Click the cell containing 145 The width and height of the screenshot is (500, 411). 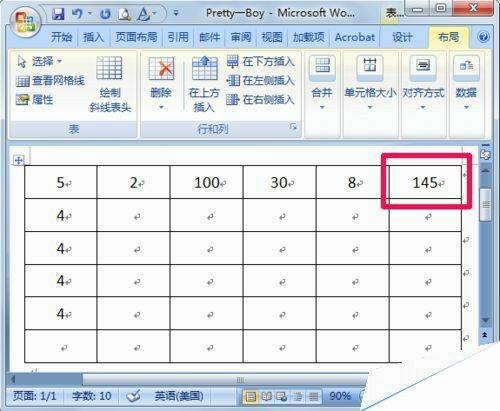tap(425, 182)
